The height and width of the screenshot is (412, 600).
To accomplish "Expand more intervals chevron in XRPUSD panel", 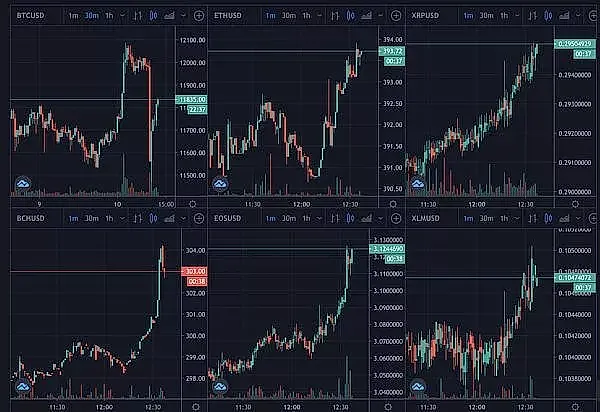I will (x=517, y=16).
